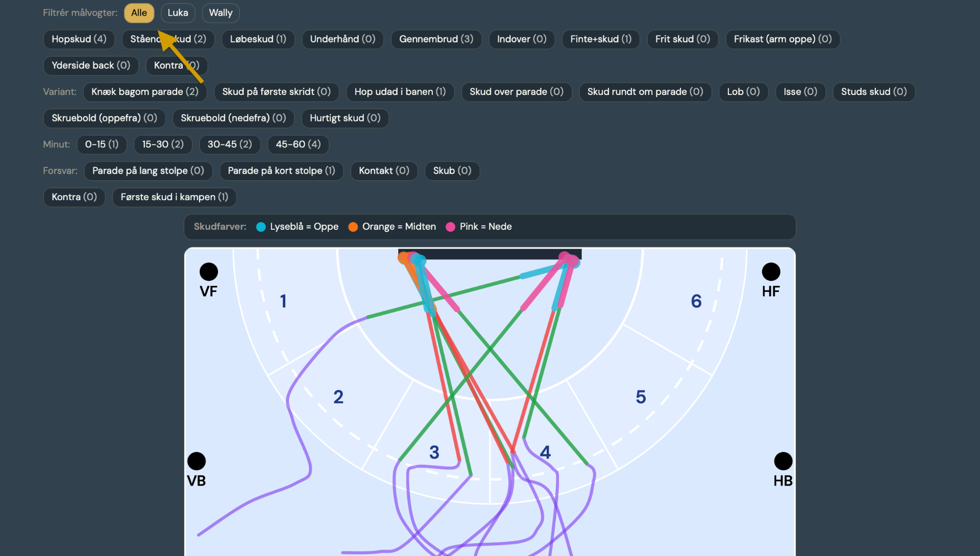Toggle Finte+skud (1) filter chip
Viewport: 980px width, 556px height.
[x=601, y=39]
